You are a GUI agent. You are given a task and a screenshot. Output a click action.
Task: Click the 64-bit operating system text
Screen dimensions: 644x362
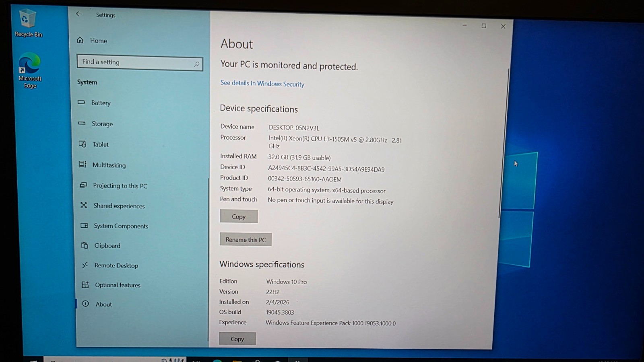[326, 190]
